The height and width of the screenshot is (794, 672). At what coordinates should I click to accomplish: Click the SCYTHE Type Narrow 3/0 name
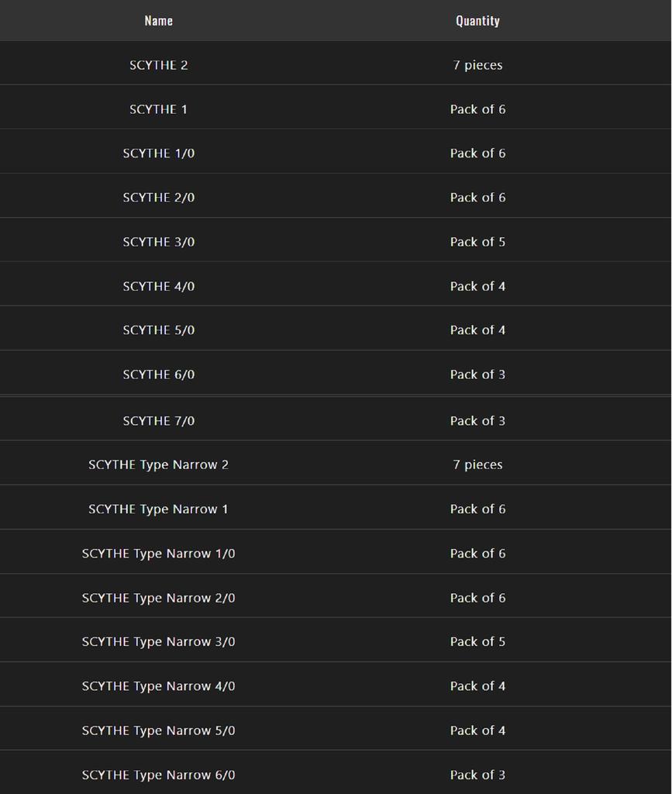point(158,642)
